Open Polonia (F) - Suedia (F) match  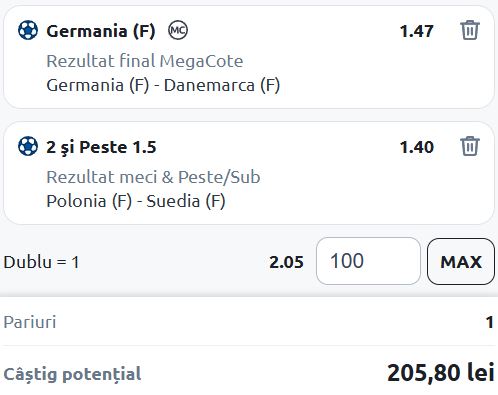click(136, 201)
